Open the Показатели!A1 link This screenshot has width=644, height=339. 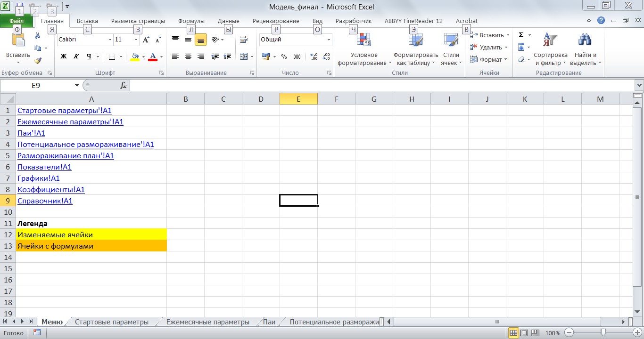44,167
